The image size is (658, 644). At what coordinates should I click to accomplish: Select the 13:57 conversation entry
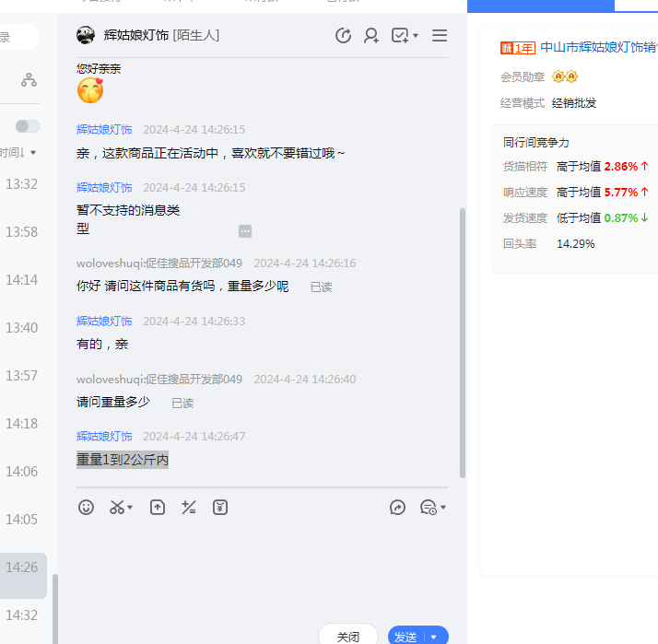tap(22, 376)
